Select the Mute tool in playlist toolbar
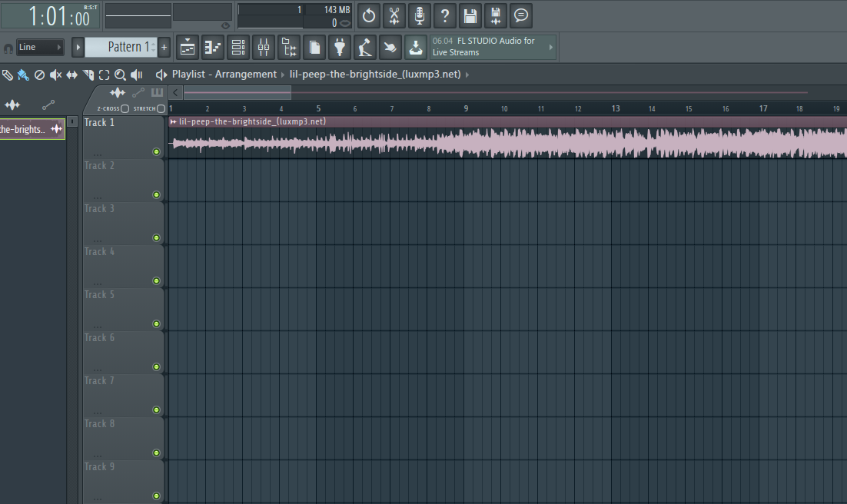The height and width of the screenshot is (504, 847). coord(55,75)
